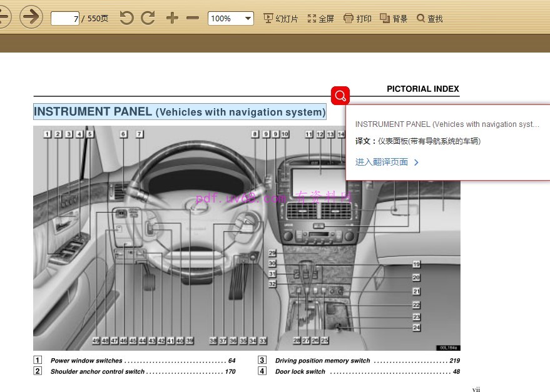Rotate the page clockwise

pos(148,18)
